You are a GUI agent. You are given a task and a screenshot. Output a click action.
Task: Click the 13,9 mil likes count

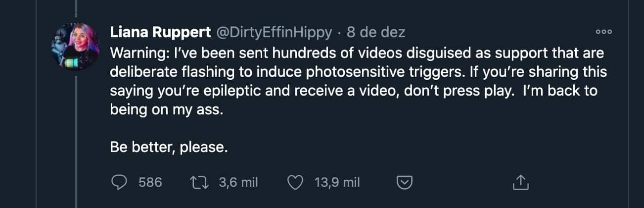click(337, 183)
